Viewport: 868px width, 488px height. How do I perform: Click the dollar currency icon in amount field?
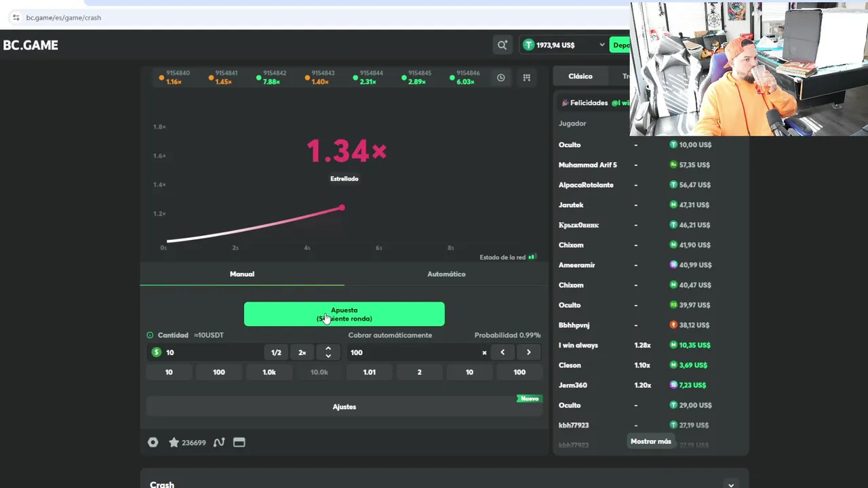pyautogui.click(x=157, y=352)
